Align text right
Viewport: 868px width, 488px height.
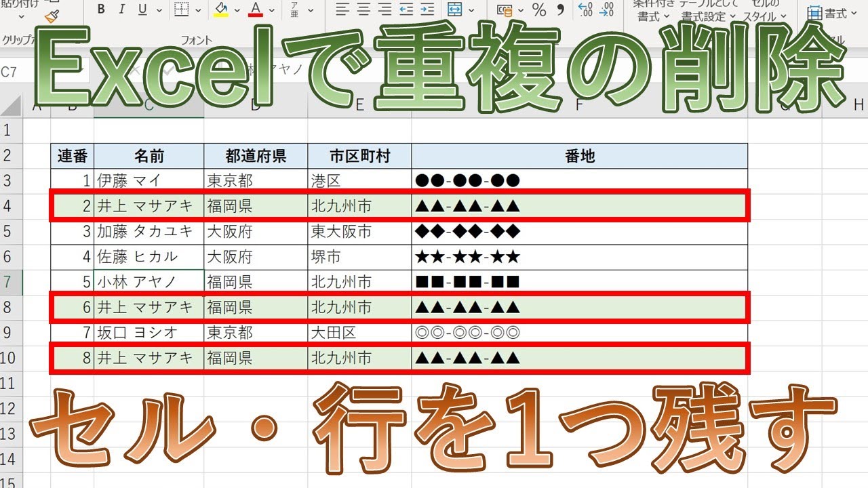point(384,9)
